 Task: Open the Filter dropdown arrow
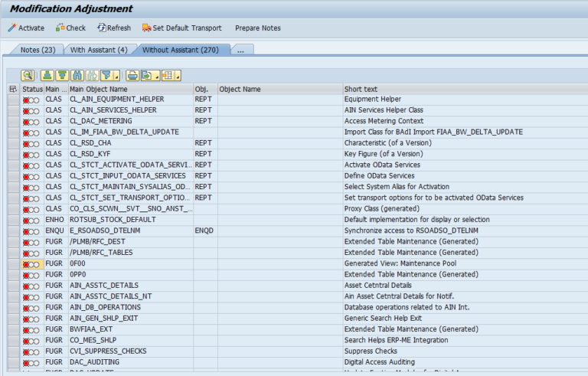[116, 75]
